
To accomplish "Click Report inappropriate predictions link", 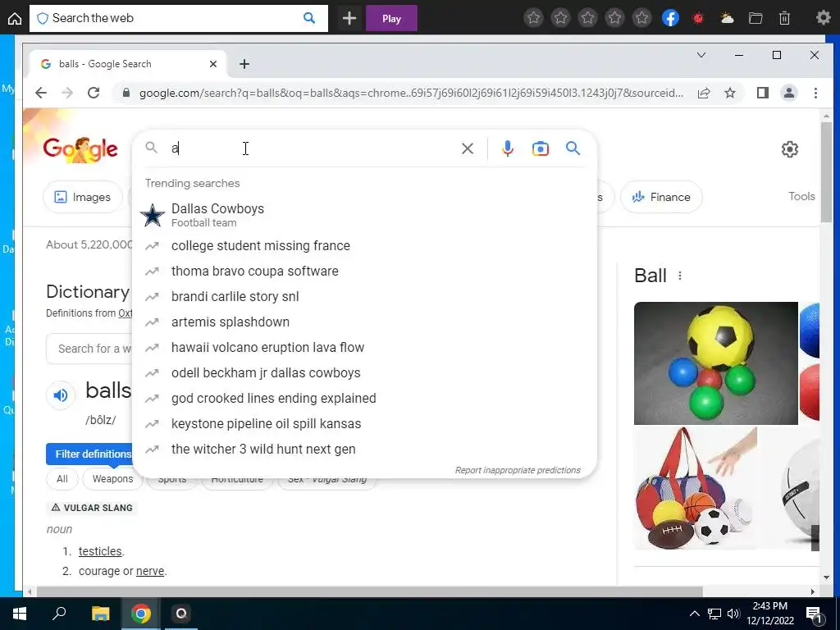I will click(518, 470).
